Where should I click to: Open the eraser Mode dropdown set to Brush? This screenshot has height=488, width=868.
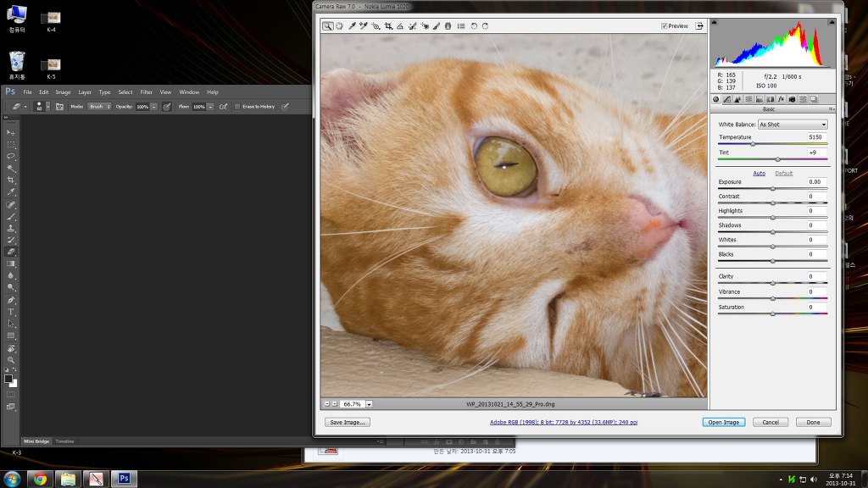tap(100, 107)
